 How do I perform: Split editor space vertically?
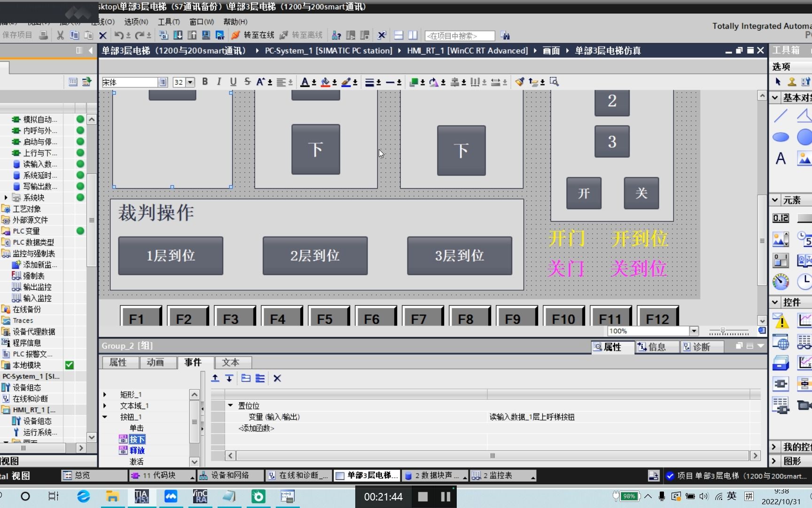[x=413, y=35]
